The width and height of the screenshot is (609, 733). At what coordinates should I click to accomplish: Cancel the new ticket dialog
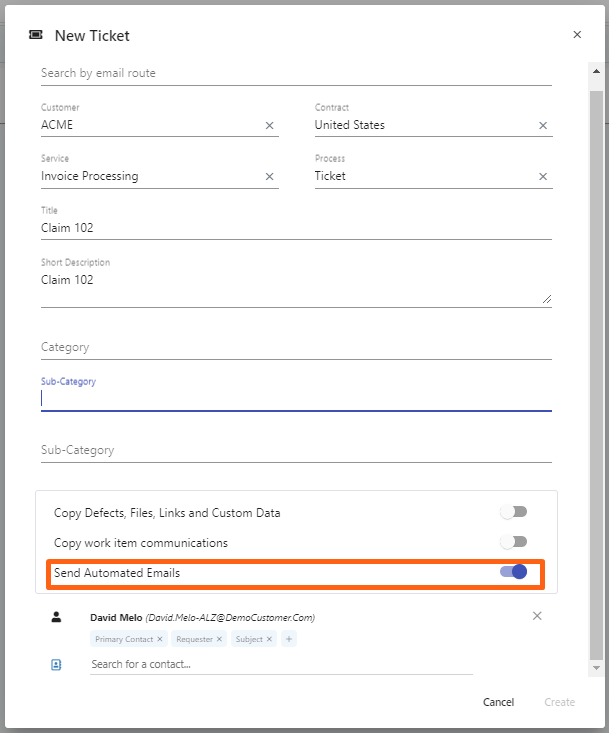tap(498, 702)
